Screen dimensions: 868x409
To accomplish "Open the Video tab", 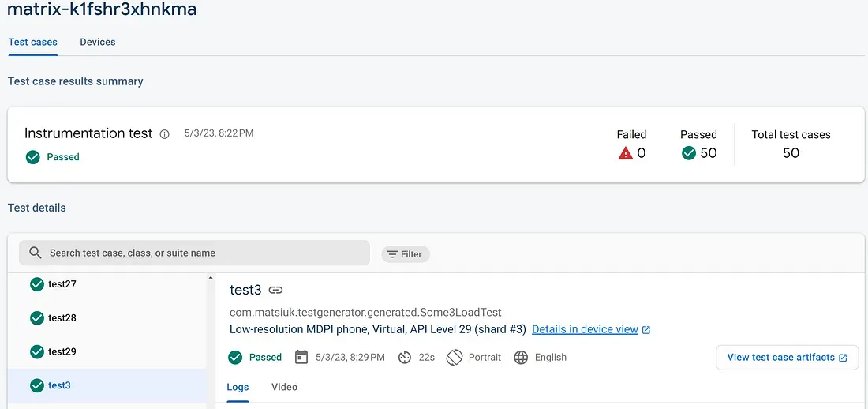I will pos(285,387).
